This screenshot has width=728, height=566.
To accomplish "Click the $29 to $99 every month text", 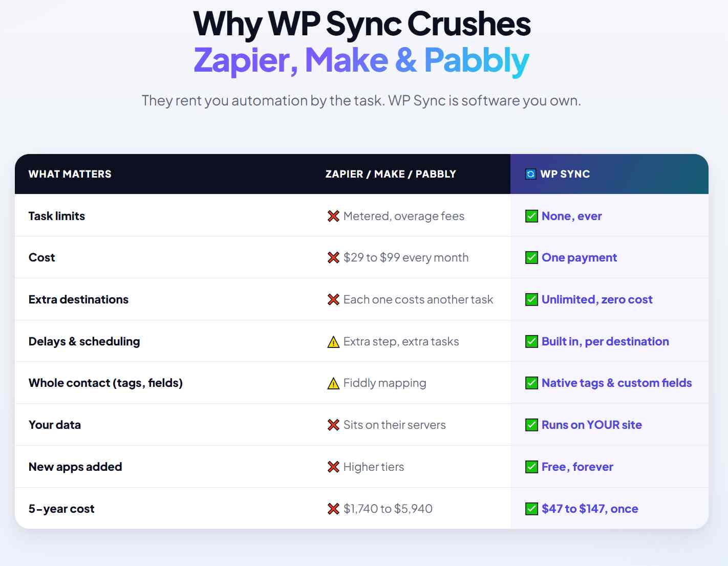I will click(x=406, y=257).
